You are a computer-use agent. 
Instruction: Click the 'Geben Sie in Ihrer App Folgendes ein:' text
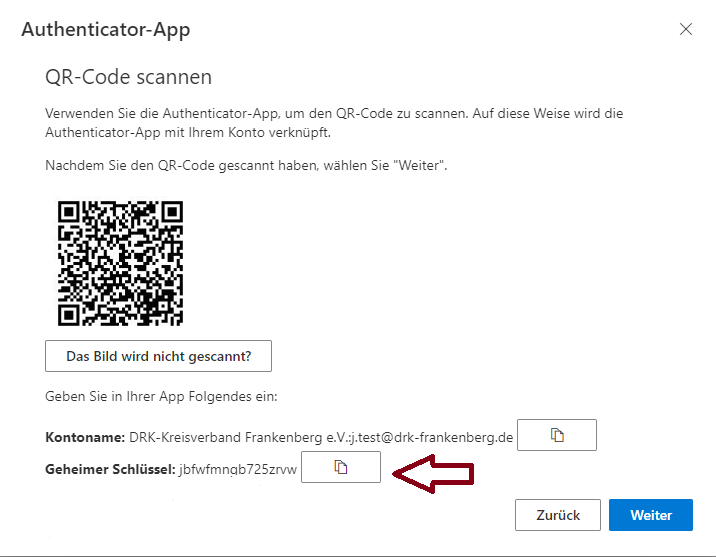coord(161,396)
